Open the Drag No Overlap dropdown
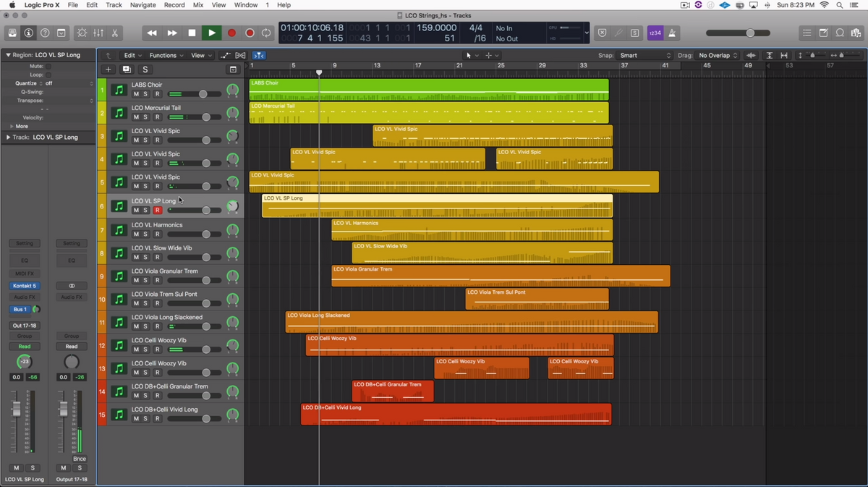Screen dimensions: 868x487 [x=718, y=56]
